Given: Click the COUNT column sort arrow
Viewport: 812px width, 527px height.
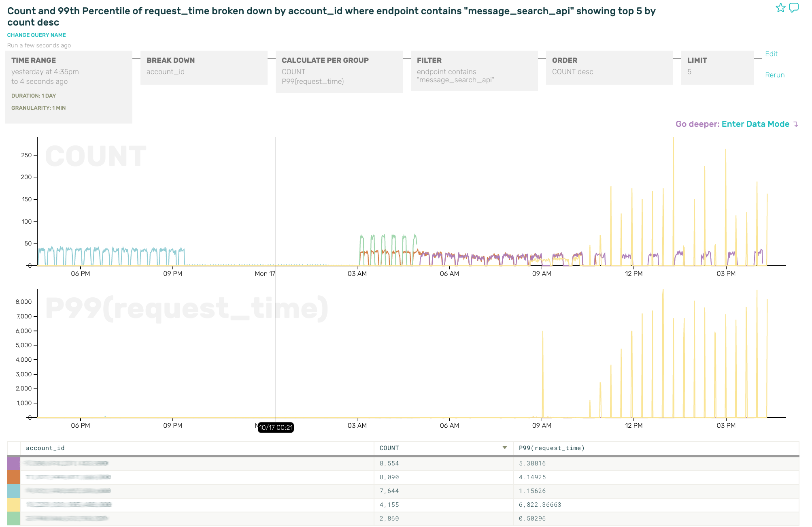Looking at the screenshot, I should coord(504,448).
